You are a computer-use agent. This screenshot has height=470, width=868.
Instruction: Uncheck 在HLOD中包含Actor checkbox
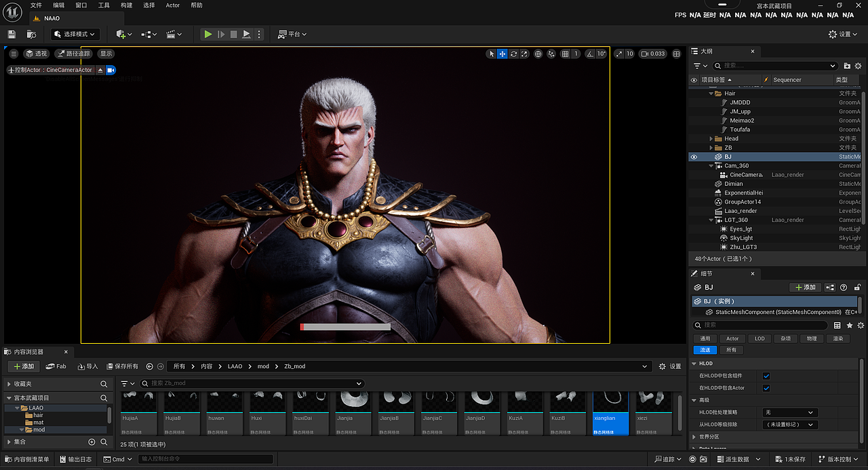tap(766, 388)
